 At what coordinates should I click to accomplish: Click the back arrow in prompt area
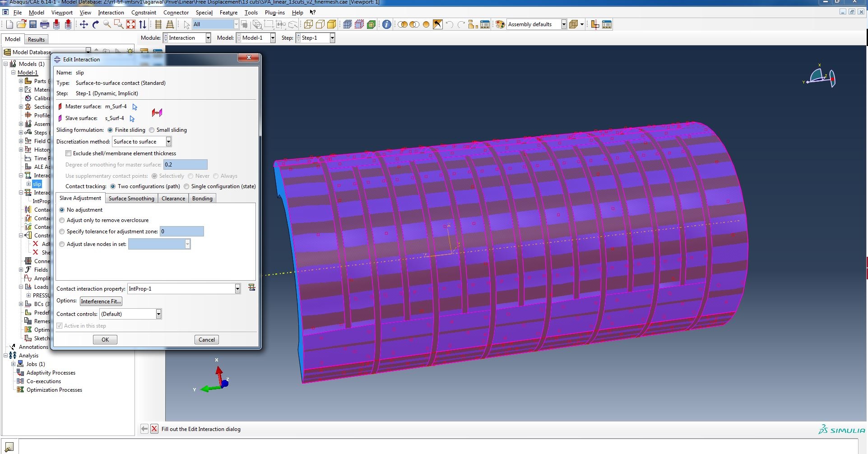click(x=144, y=429)
